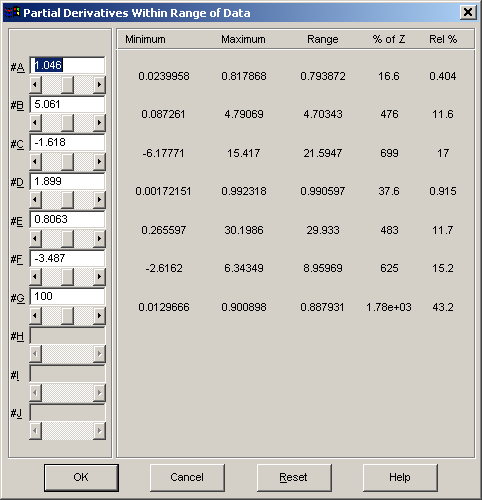Click the right arrow of #G scrollbar
The height and width of the screenshot is (500, 482).
(99, 315)
